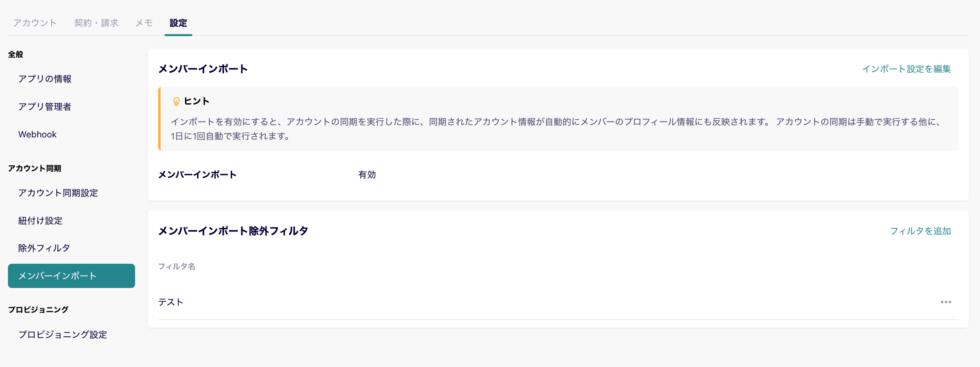Open 紐付け設定 settings
This screenshot has width=980, height=367.
(x=40, y=221)
